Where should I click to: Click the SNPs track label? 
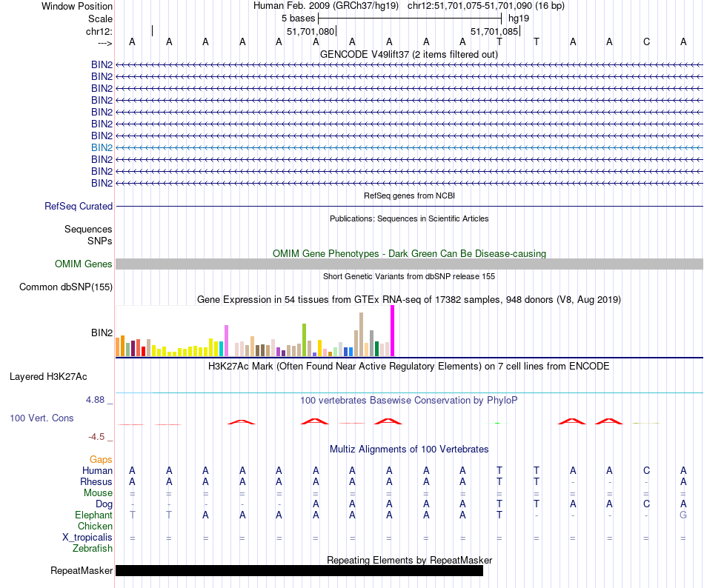click(100, 241)
